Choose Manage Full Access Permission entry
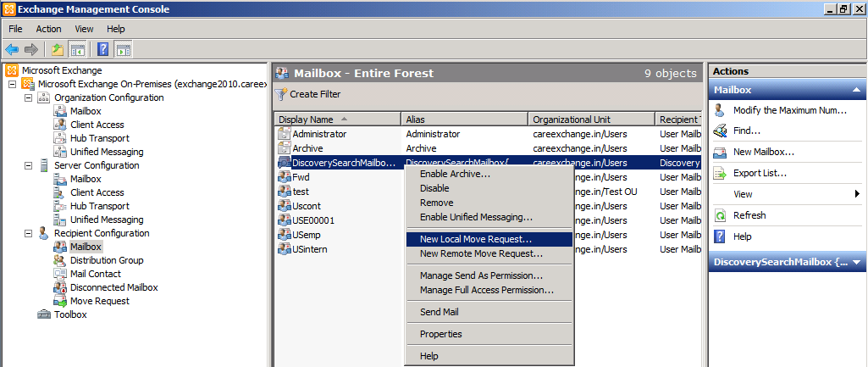 [489, 290]
